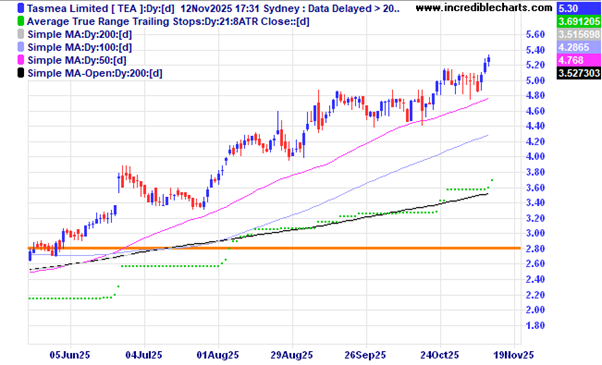Viewport: 602px width, 365px height.
Task: Click the blue Tasmea Limited legend marker
Action: (x=21, y=8)
